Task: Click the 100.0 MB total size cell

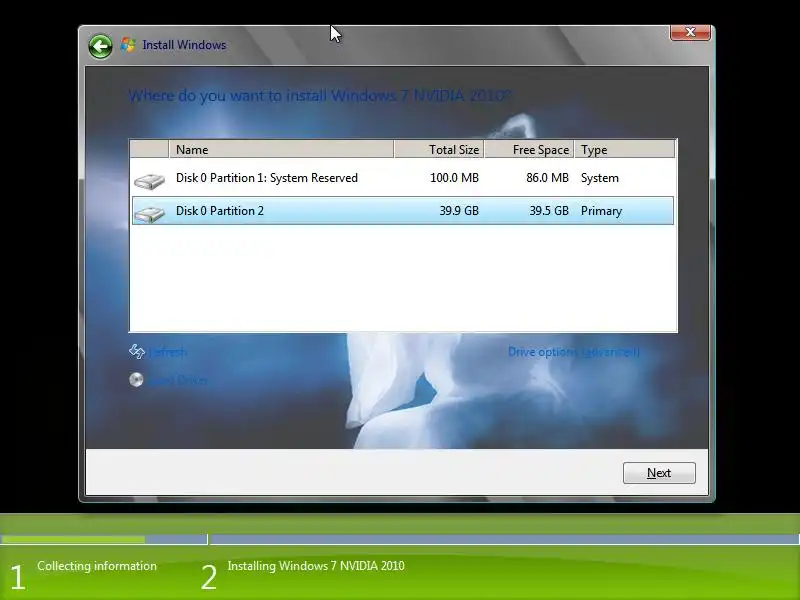Action: pos(454,178)
